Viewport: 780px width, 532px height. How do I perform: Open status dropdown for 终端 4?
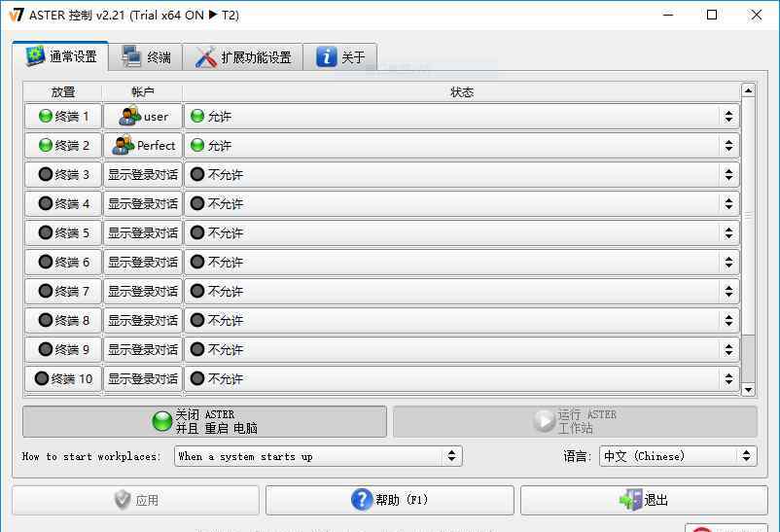tap(462, 203)
